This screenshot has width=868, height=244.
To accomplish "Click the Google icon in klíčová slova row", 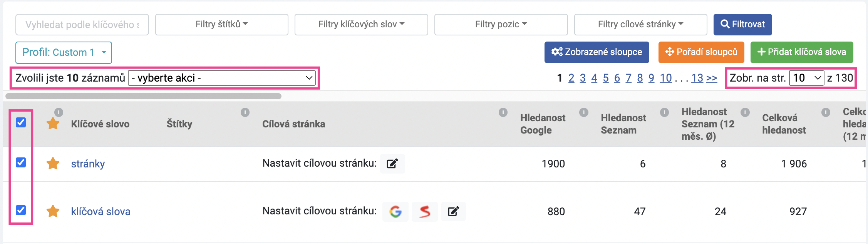I will click(x=395, y=211).
